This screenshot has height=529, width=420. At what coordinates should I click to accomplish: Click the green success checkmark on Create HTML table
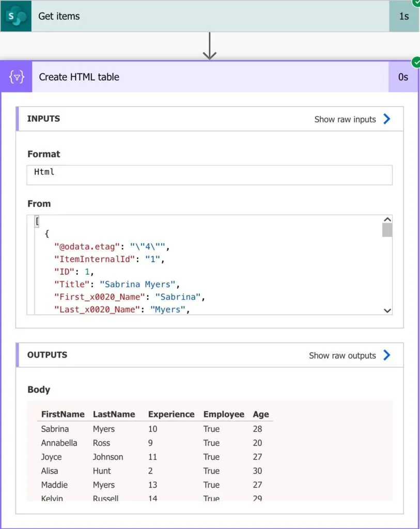tap(416, 63)
